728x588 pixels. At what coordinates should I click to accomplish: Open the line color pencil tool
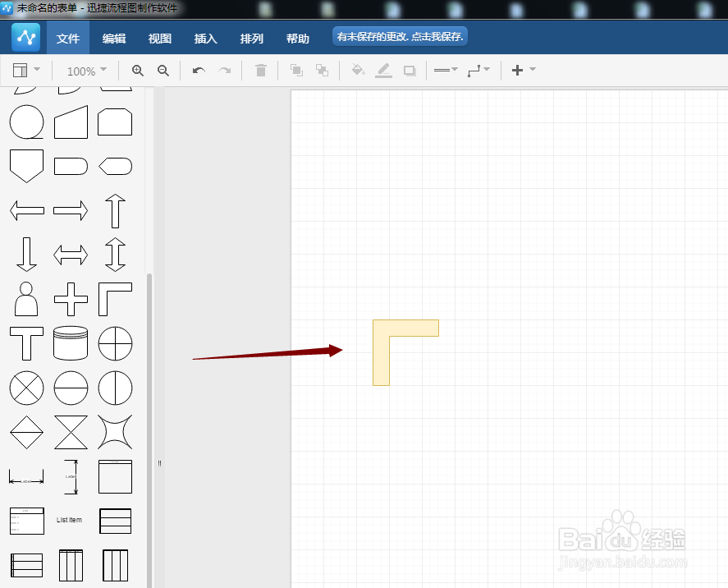coord(383,70)
